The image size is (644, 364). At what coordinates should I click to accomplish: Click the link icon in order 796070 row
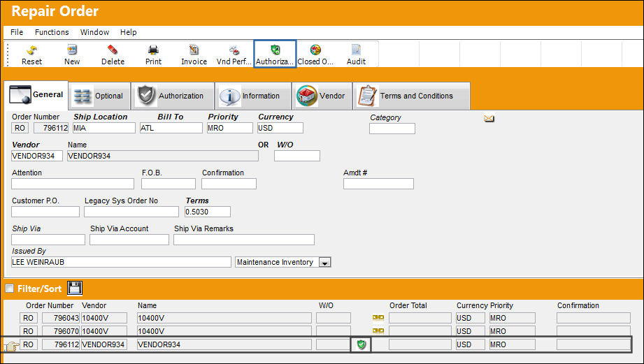point(378,330)
